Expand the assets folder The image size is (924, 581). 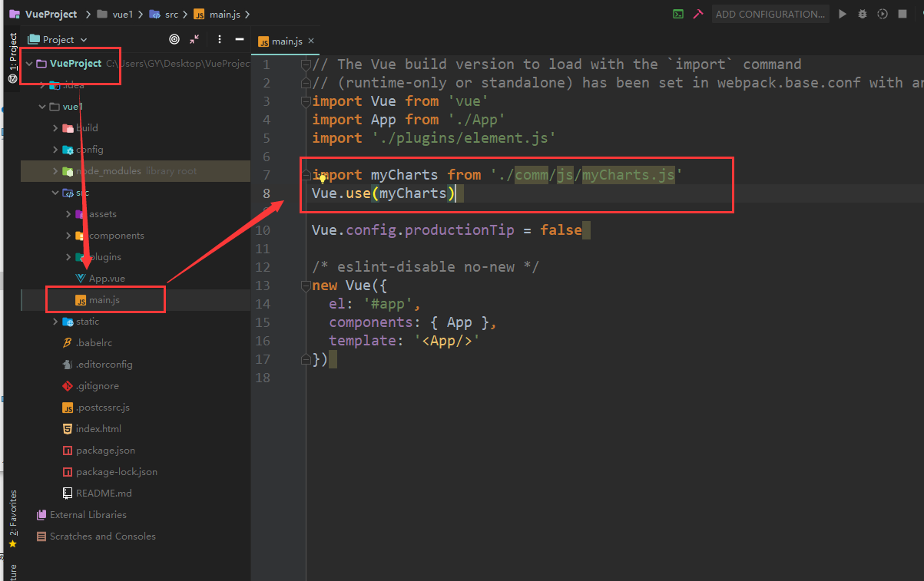[x=68, y=214]
